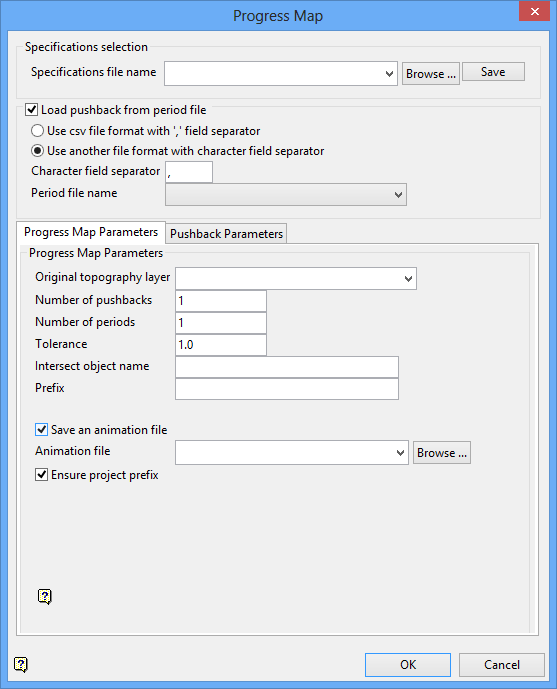Expand the Animation file dropdown list
This screenshot has width=557, height=689.
click(400, 453)
